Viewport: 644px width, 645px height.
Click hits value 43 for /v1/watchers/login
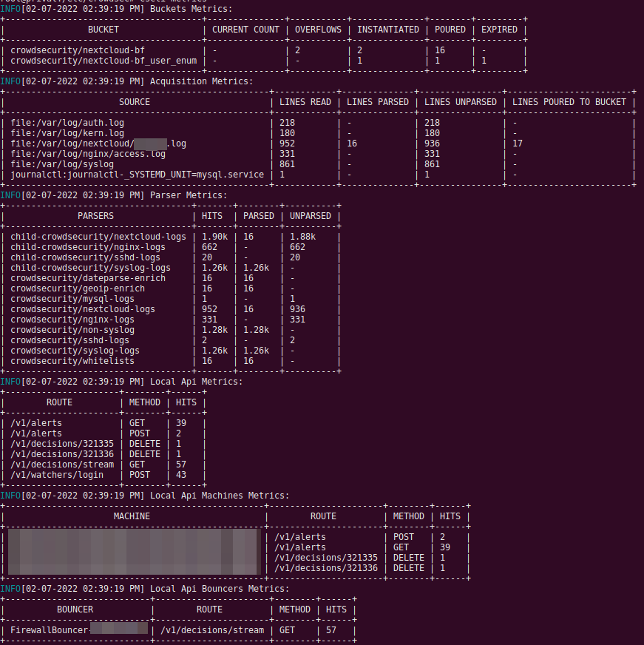click(x=181, y=475)
